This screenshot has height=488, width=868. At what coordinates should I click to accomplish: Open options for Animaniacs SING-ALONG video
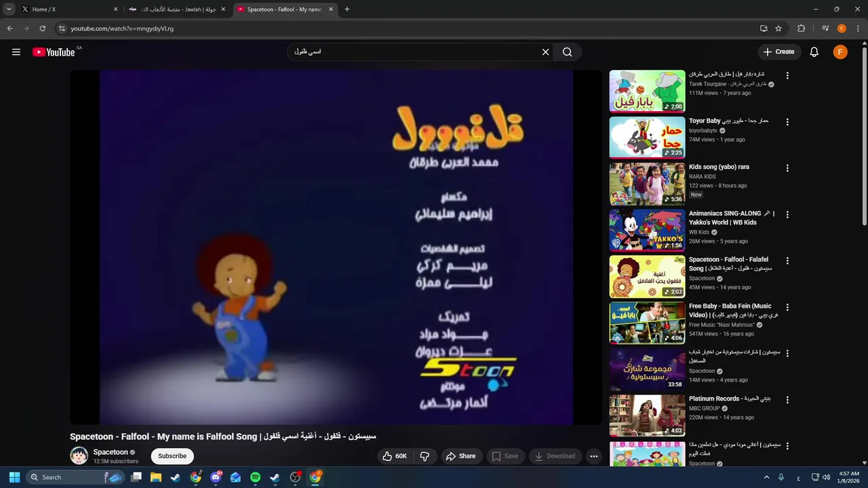coord(787,215)
